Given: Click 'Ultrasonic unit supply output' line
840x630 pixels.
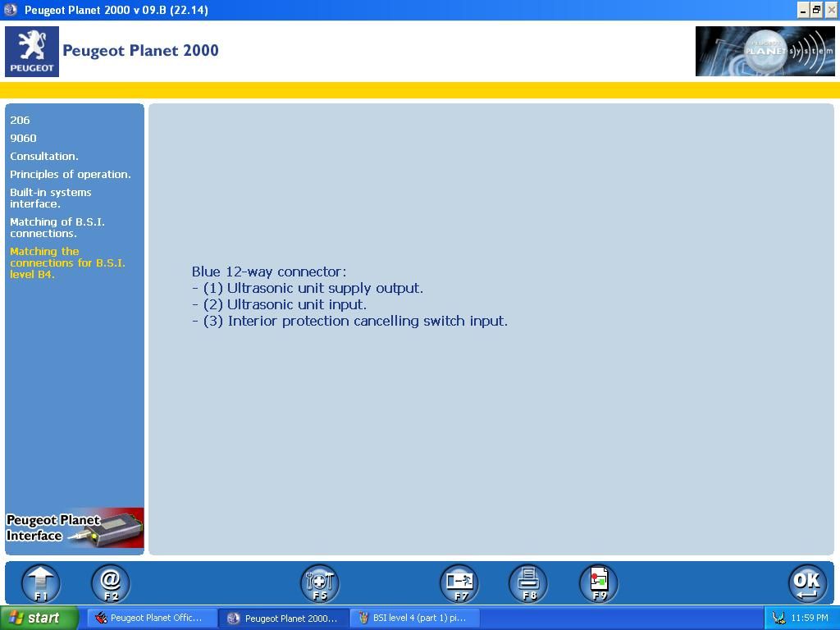Looking at the screenshot, I should (x=307, y=288).
